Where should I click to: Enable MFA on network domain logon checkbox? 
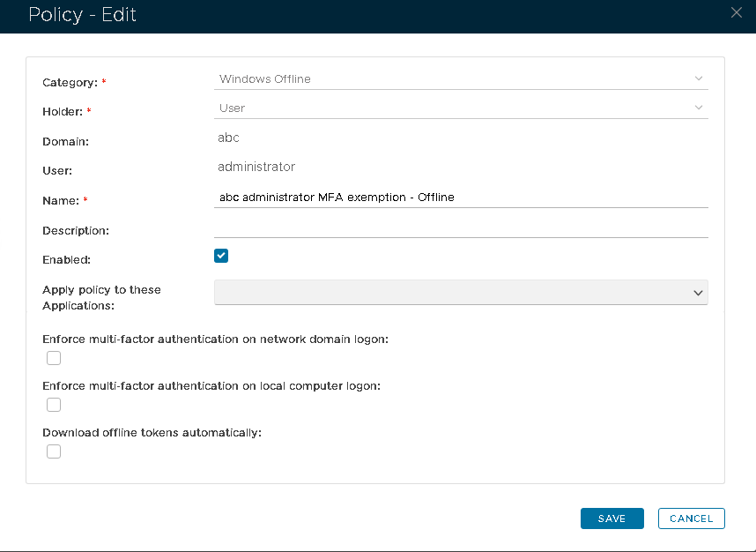pyautogui.click(x=54, y=358)
